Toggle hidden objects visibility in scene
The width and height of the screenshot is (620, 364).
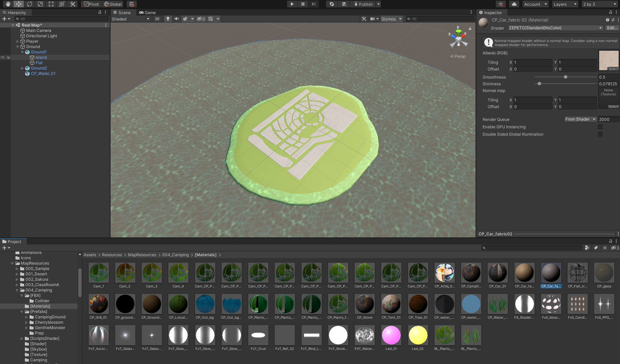pos(201,19)
